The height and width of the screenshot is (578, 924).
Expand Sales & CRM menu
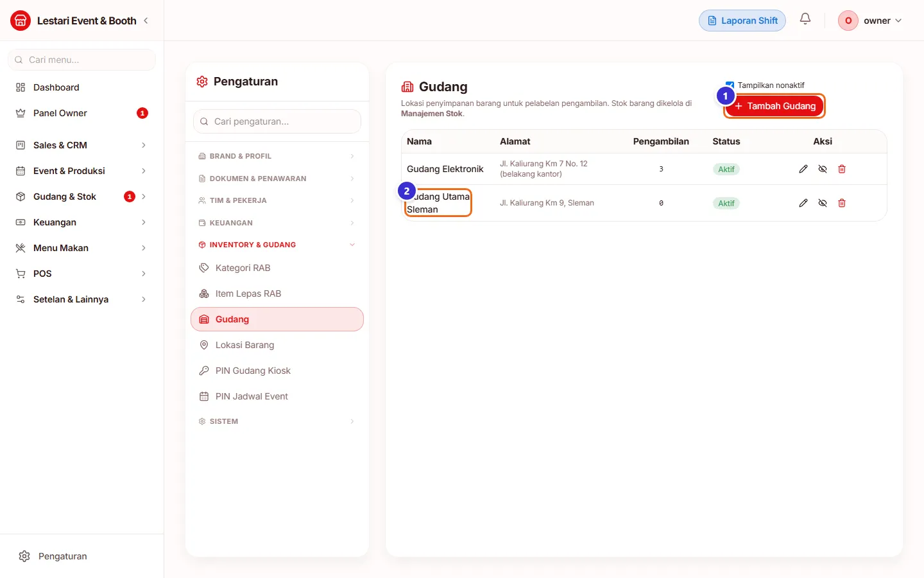click(81, 145)
